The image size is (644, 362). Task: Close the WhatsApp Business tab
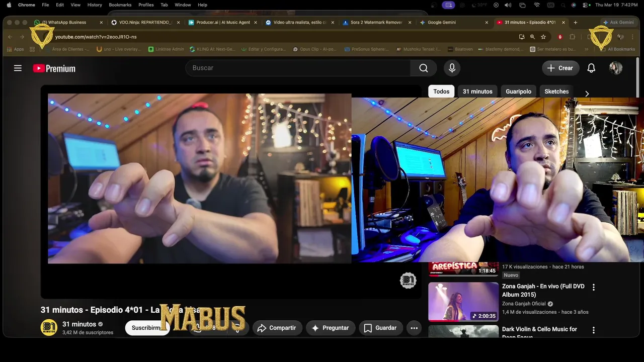[101, 22]
